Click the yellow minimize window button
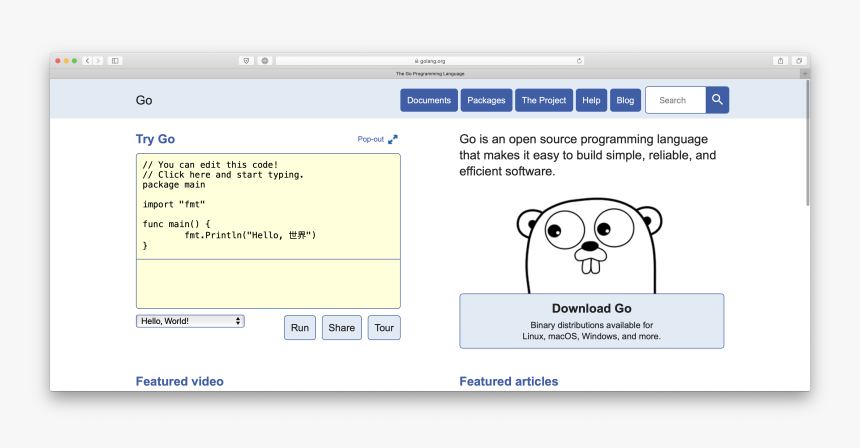The image size is (860, 448). tap(66, 61)
